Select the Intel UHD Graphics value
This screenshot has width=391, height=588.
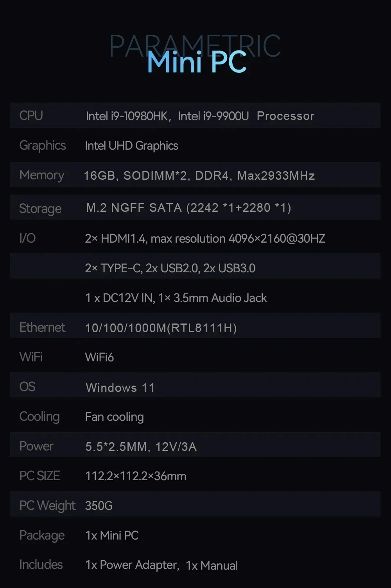[x=131, y=146]
